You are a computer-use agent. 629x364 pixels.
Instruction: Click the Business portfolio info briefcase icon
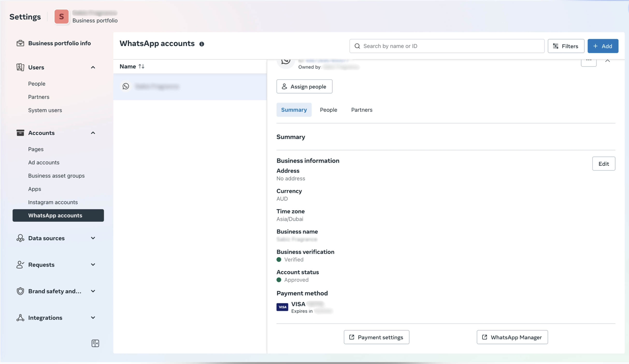20,43
